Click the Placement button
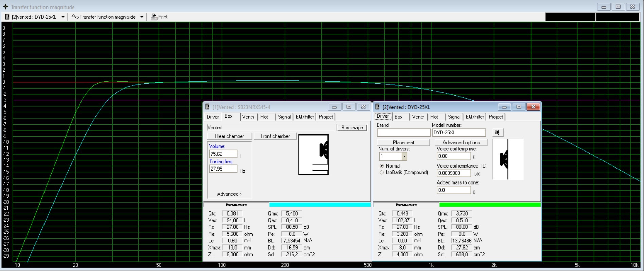 pos(403,142)
